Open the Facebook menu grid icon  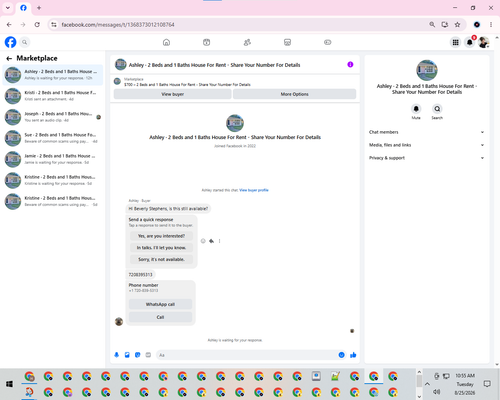455,42
